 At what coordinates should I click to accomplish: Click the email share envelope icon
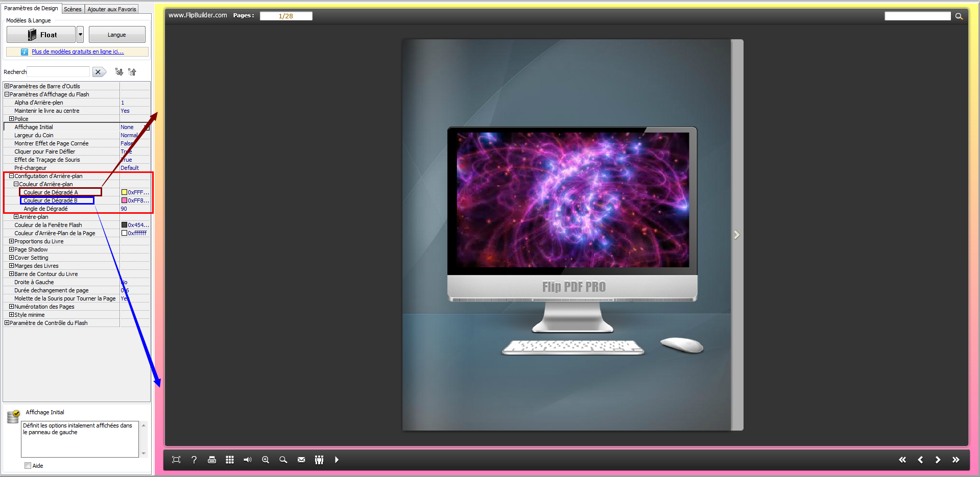(301, 460)
